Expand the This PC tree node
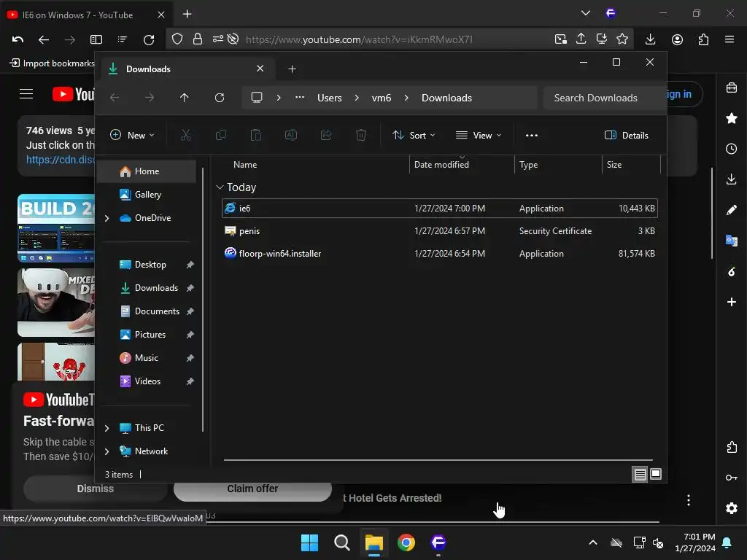This screenshot has width=747, height=560. pos(107,428)
